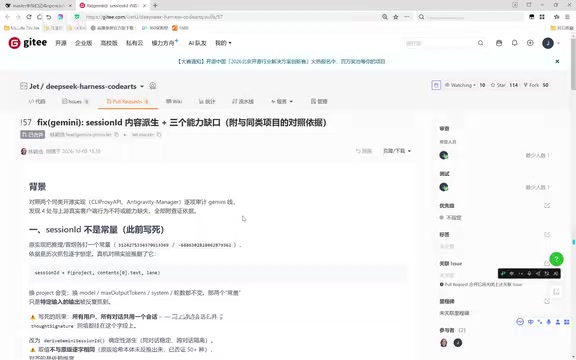Edit the 标签 labels section
The image size is (576, 360).
547,234
